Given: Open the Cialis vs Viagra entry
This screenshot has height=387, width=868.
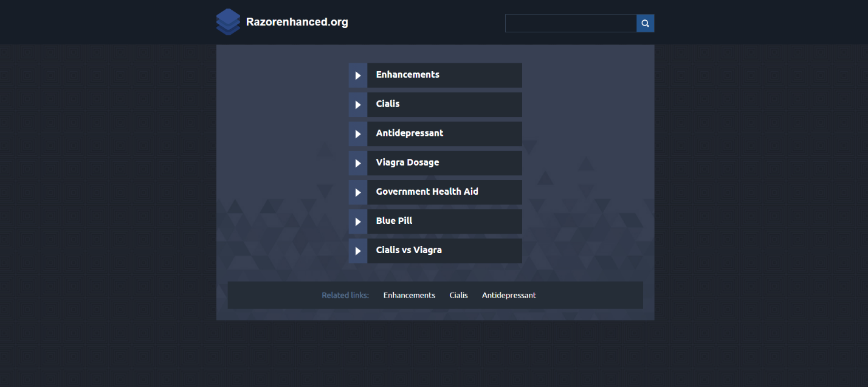Looking at the screenshot, I should 408,250.
